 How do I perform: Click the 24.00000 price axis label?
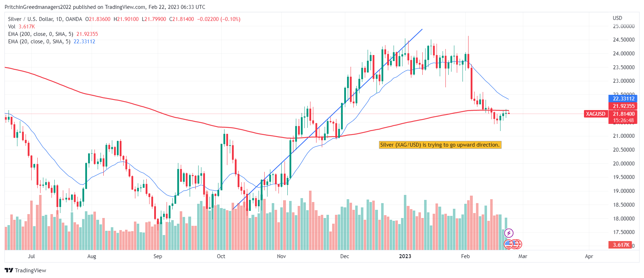click(624, 54)
